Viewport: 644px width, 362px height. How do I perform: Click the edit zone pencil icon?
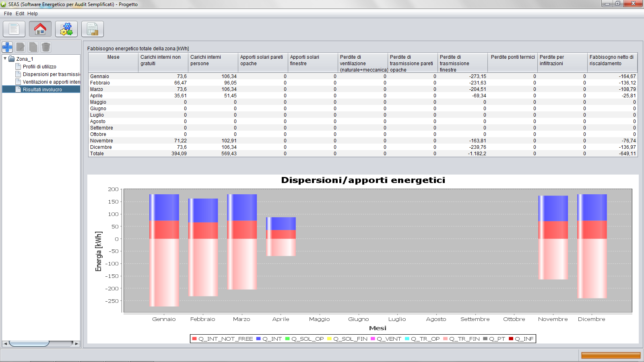point(21,47)
